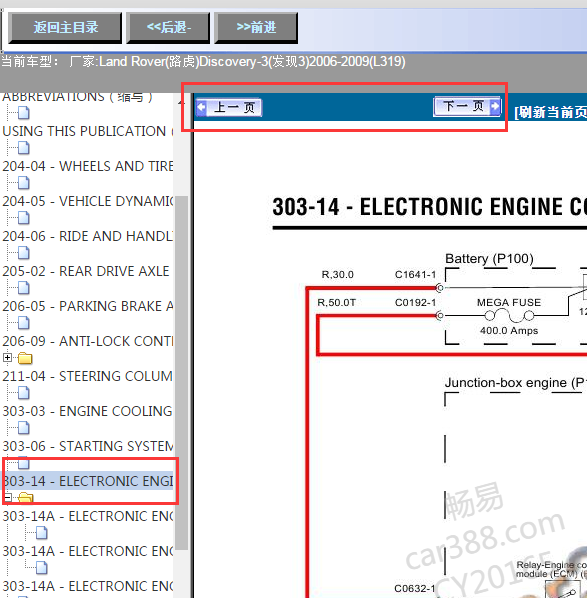
Task: Open page icon under 204-05 VEHICLE DYNAMIC
Action: tap(24, 218)
